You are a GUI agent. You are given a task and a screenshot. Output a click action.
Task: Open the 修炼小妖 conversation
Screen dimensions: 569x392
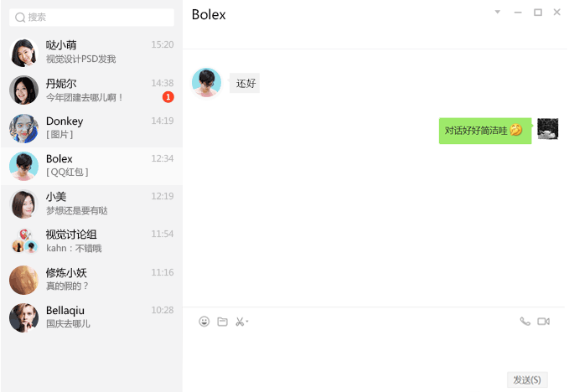point(91,279)
